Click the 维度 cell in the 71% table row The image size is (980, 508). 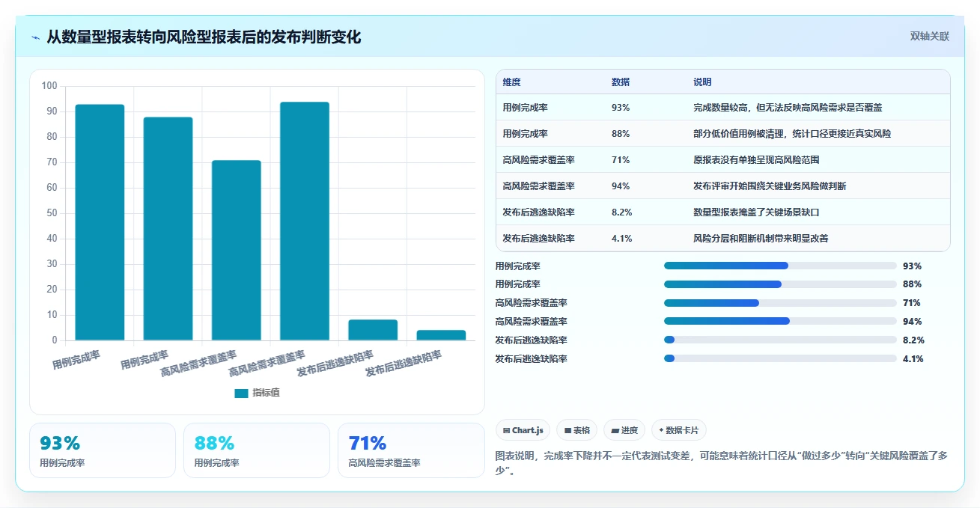coord(539,160)
